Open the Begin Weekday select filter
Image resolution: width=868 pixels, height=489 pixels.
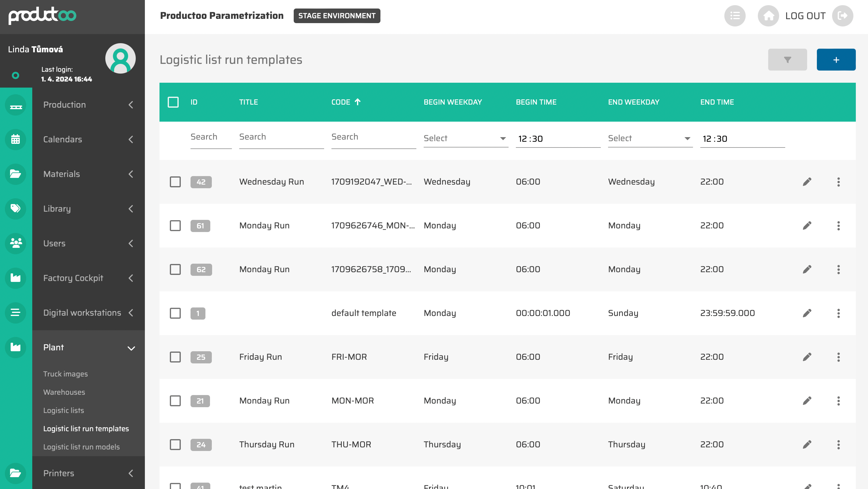click(x=465, y=138)
